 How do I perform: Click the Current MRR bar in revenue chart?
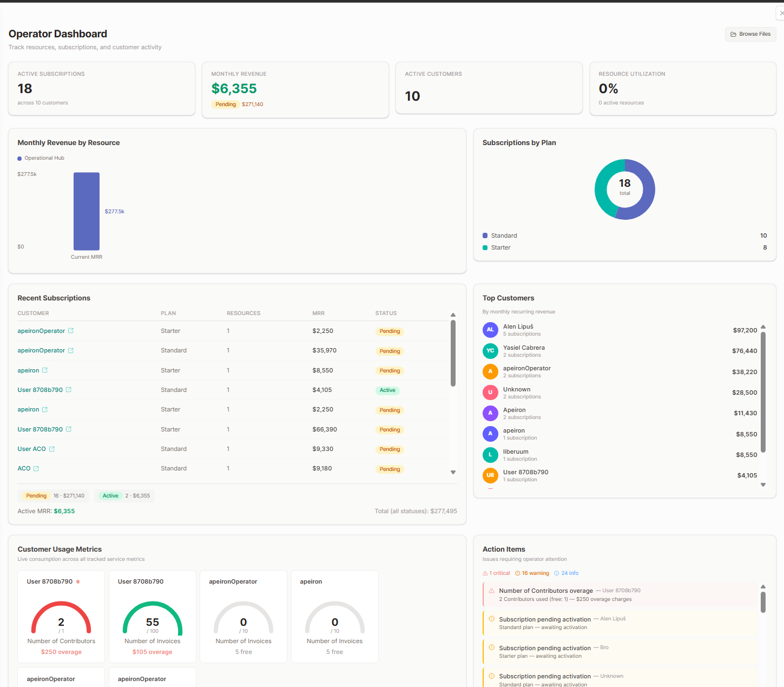pyautogui.click(x=87, y=211)
